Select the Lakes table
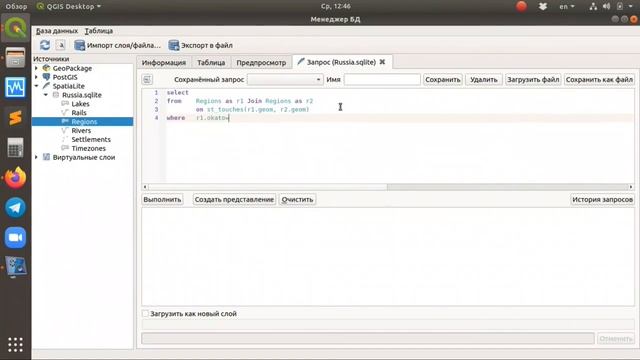Screen dimensions: 640x360 (x=80, y=104)
